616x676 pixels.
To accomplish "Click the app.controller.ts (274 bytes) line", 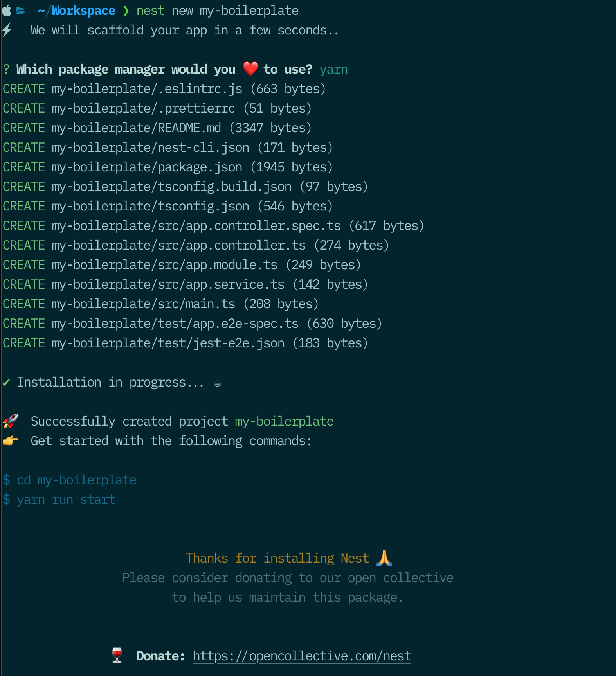I will click(x=196, y=246).
